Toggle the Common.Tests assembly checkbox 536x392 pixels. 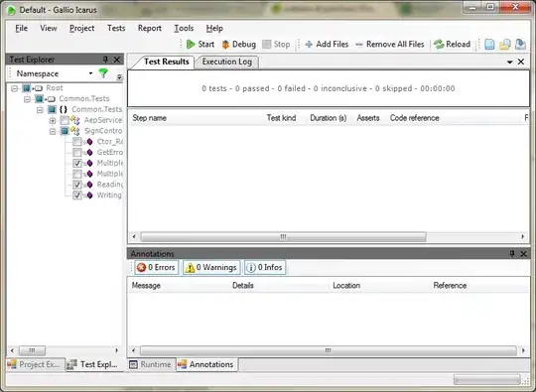(x=39, y=99)
